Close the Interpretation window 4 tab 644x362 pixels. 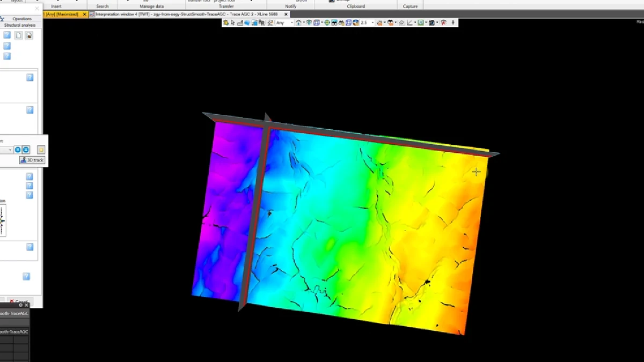286,14
